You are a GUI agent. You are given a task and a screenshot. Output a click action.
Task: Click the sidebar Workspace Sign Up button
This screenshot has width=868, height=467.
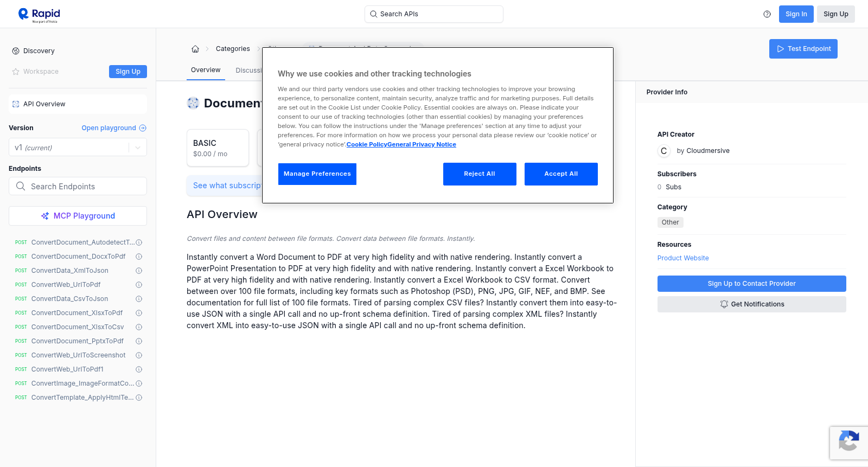pyautogui.click(x=128, y=72)
